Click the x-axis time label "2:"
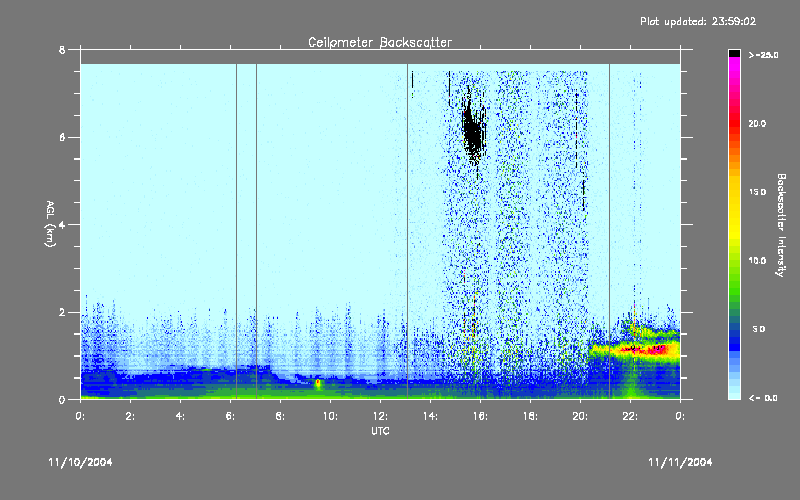 (130, 416)
